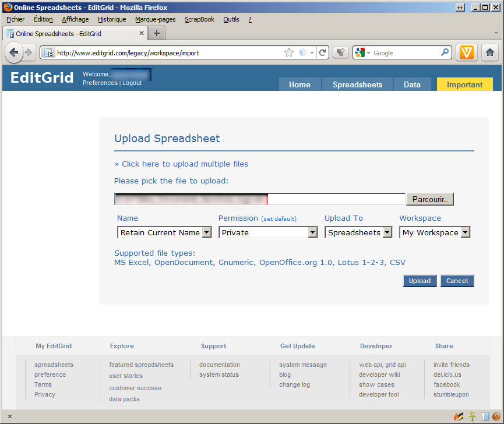Switch to the Home tab

pos(299,84)
